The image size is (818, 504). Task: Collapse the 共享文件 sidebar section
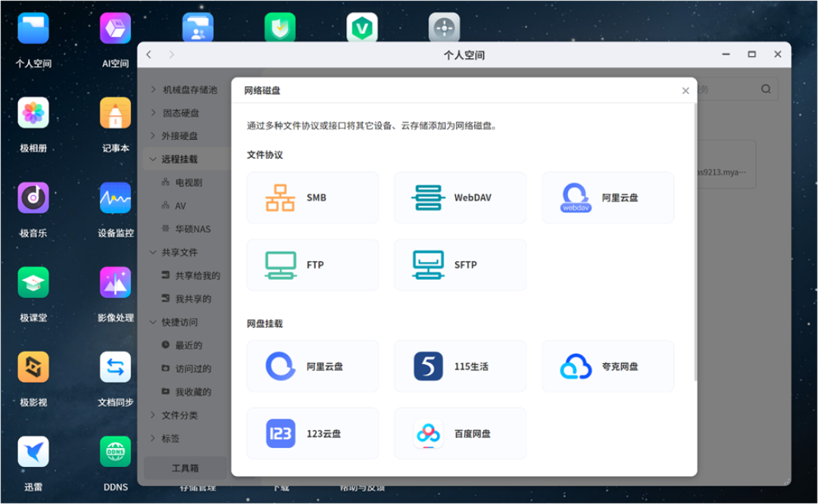pyautogui.click(x=153, y=252)
